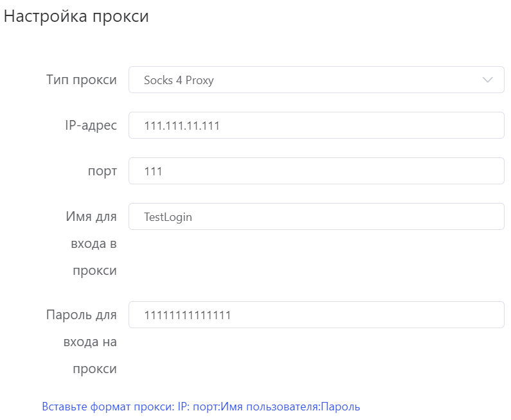The image size is (511, 420).
Task: Focus the IP-адрес input field
Action: tap(316, 126)
